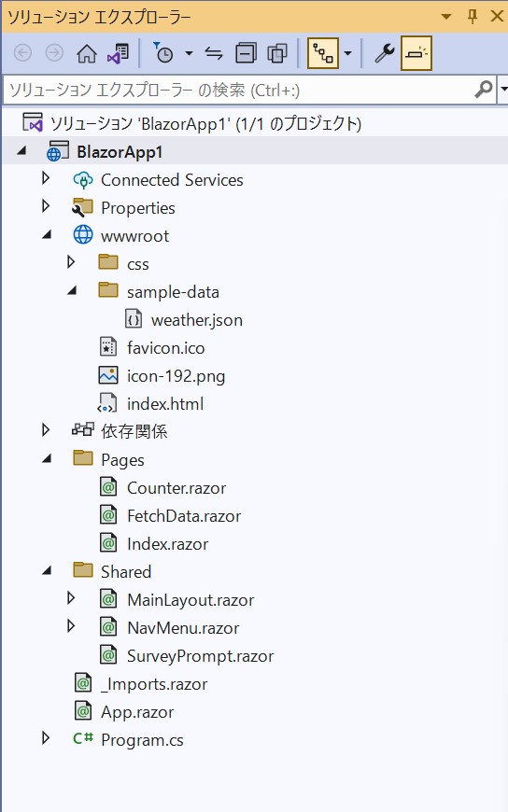Collapse the sample-data folder
Screen dimensions: 508x812
coord(72,291)
